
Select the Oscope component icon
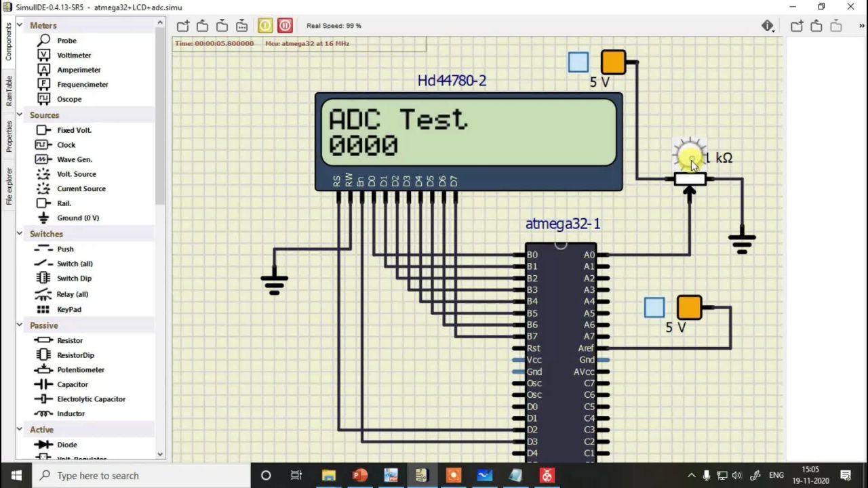44,99
